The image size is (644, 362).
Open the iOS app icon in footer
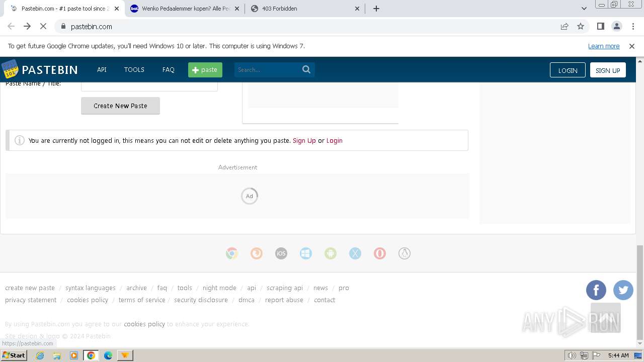click(281, 253)
